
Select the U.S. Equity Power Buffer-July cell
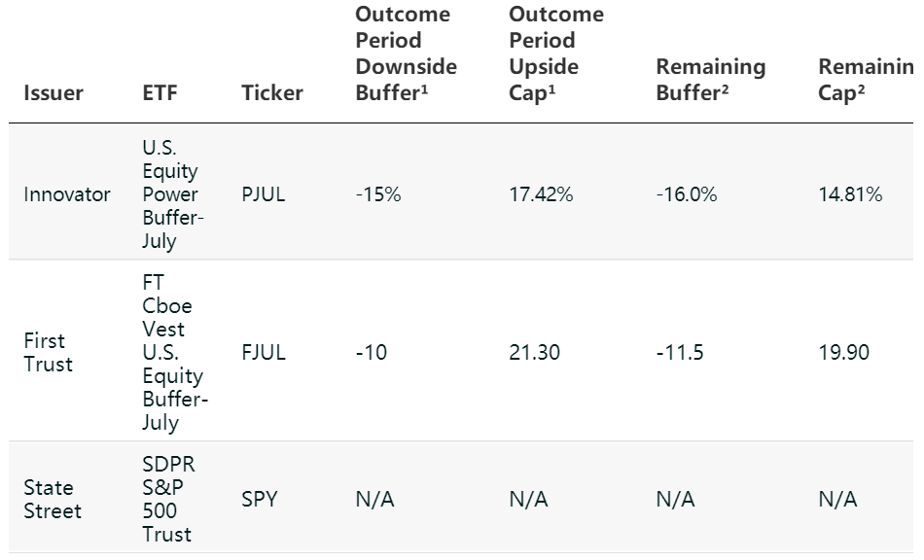(170, 194)
